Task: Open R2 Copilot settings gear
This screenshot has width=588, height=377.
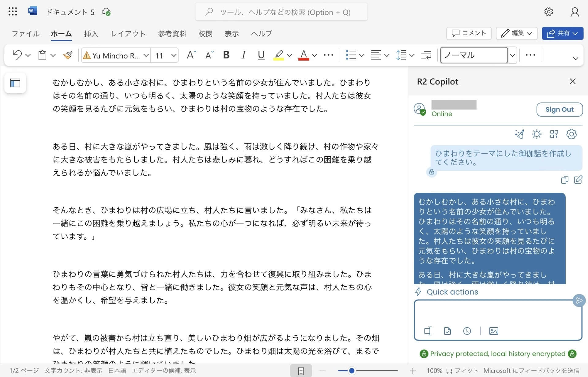Action: (571, 134)
